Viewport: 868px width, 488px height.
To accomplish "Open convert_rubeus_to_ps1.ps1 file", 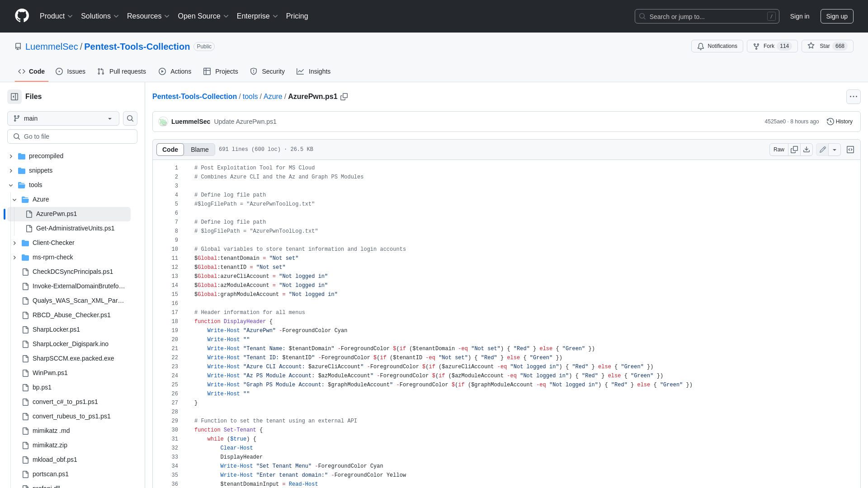I will click(71, 416).
